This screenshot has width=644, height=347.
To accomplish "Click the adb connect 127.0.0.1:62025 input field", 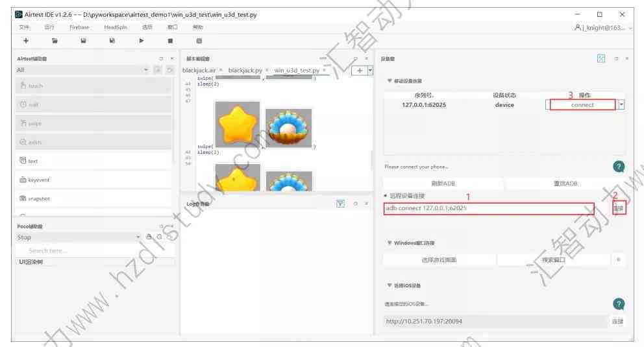I will tap(489, 208).
